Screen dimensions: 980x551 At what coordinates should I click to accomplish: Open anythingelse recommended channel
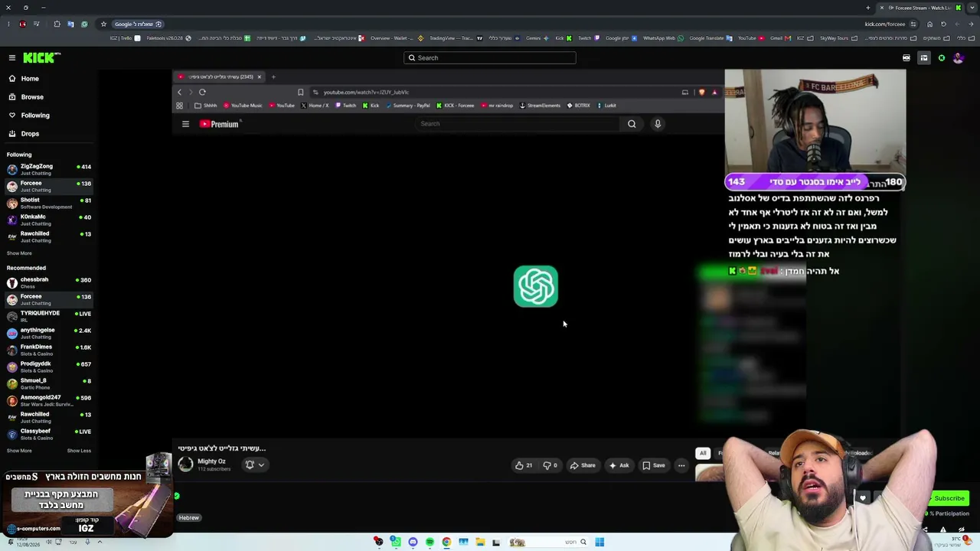49,333
